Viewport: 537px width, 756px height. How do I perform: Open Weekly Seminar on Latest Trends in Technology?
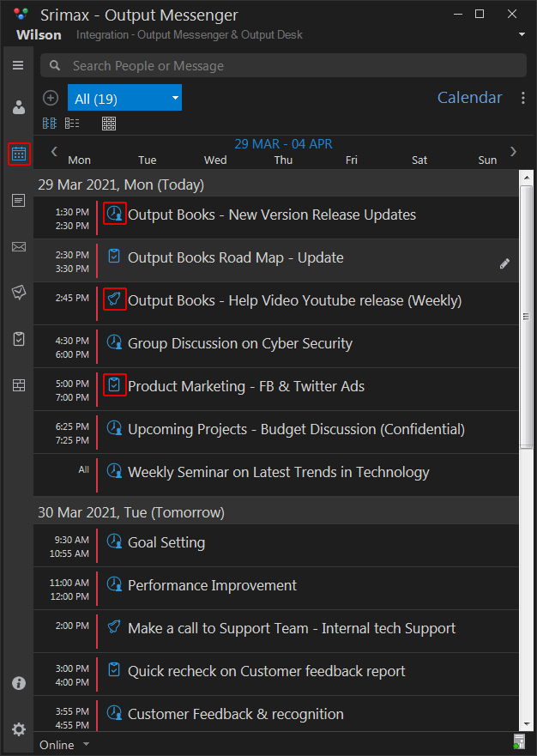[x=276, y=475]
